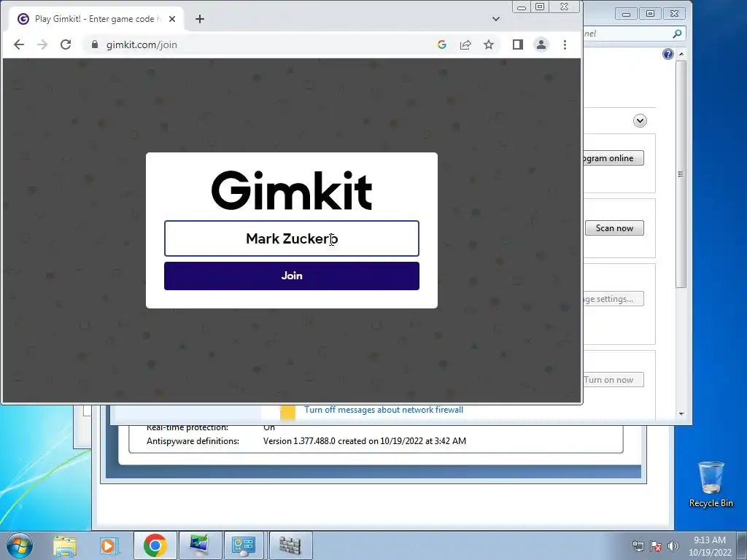Open the Chrome profile avatar menu
747x560 pixels.
[541, 44]
